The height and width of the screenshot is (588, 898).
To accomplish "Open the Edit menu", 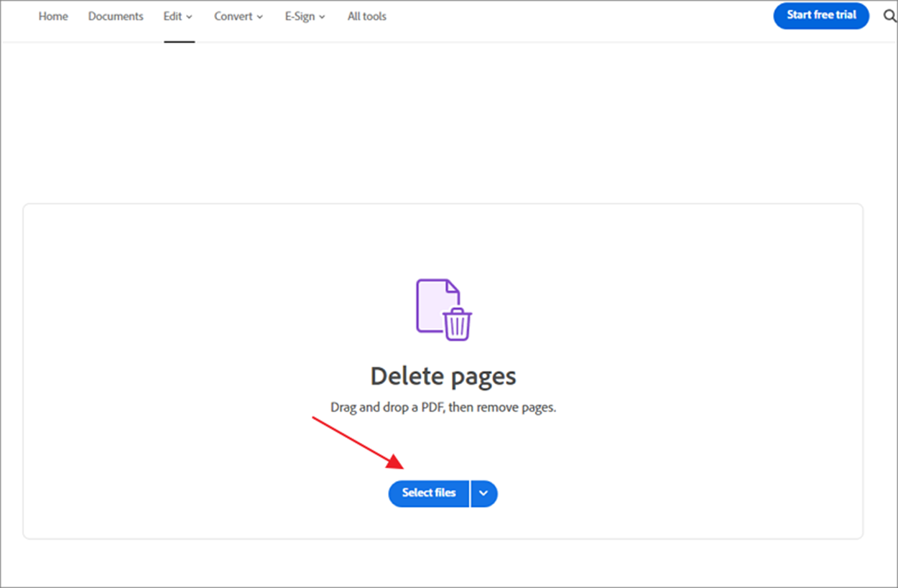I will pos(178,16).
